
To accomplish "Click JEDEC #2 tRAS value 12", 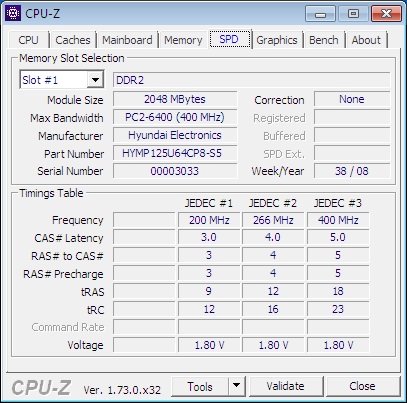I will (x=273, y=291).
